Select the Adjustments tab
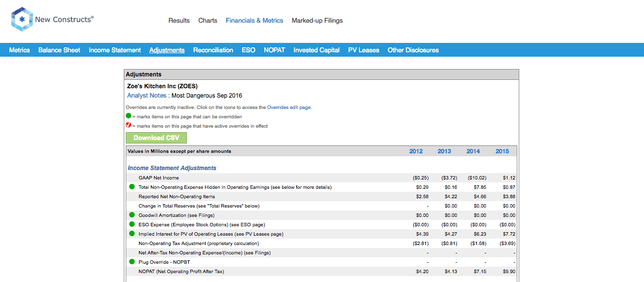 pyautogui.click(x=167, y=50)
